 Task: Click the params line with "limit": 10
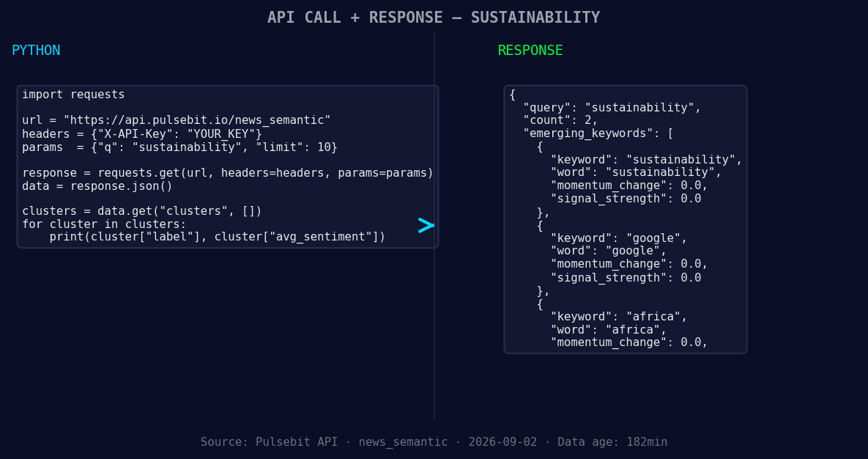(x=180, y=147)
